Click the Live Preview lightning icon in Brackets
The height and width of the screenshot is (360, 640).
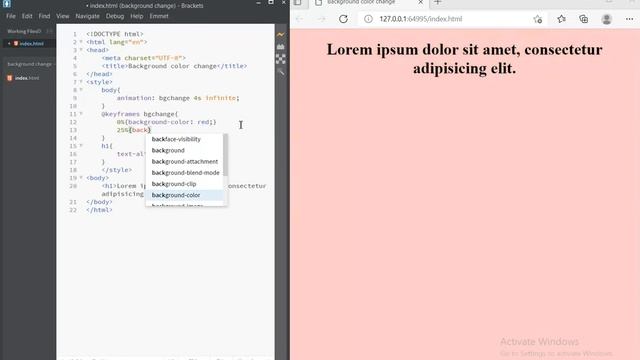281,35
